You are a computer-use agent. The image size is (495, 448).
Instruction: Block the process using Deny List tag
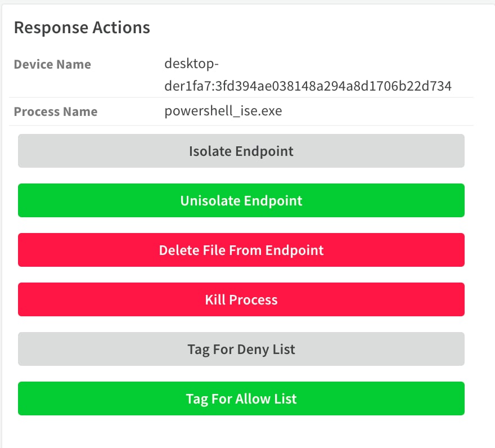(x=241, y=349)
